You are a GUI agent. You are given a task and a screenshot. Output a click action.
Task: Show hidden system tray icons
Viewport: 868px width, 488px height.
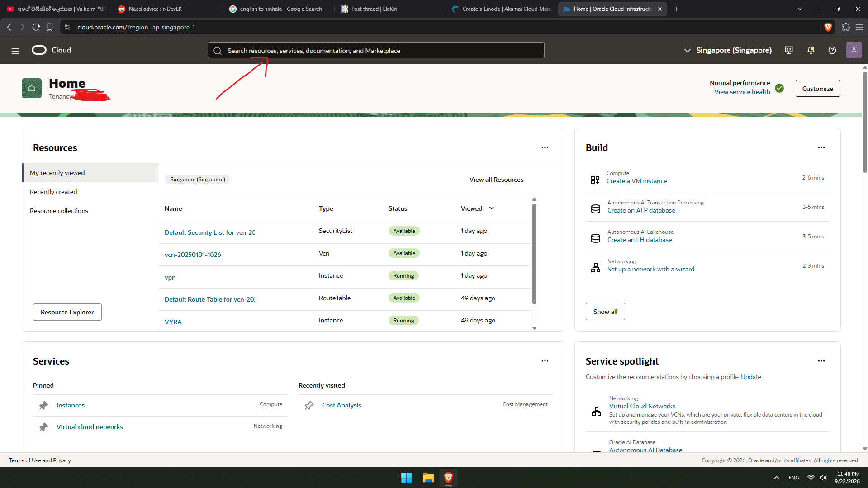coord(777,478)
